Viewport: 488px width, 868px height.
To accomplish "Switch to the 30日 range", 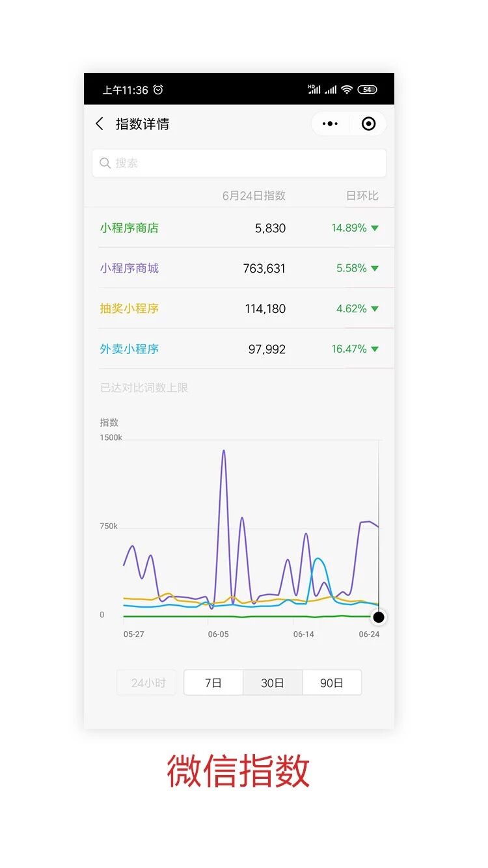I will click(273, 683).
